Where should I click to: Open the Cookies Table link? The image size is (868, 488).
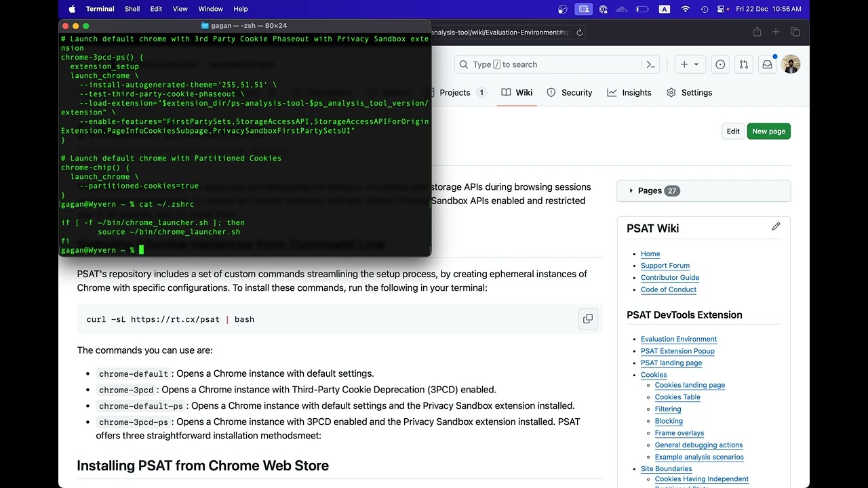677,397
